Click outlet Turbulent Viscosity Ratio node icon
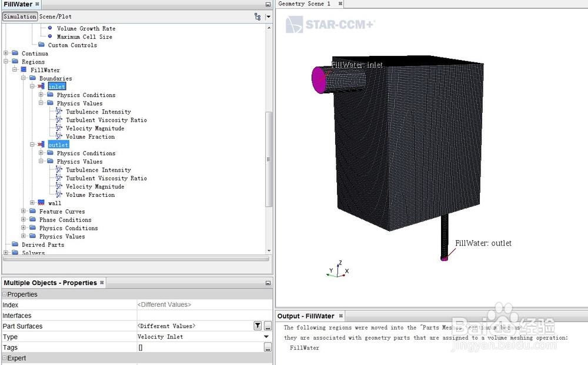The height and width of the screenshot is (365, 588). click(59, 178)
